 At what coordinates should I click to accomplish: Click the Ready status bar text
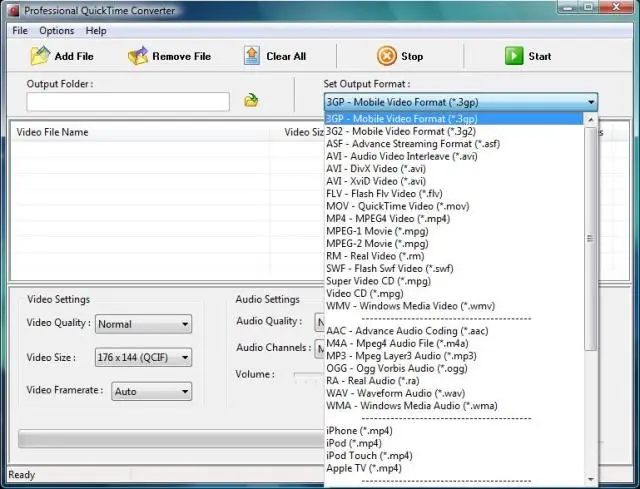pos(22,475)
